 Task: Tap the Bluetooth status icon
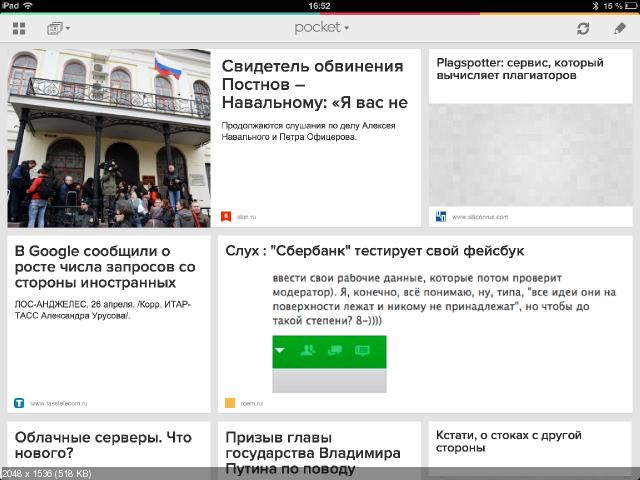596,6
